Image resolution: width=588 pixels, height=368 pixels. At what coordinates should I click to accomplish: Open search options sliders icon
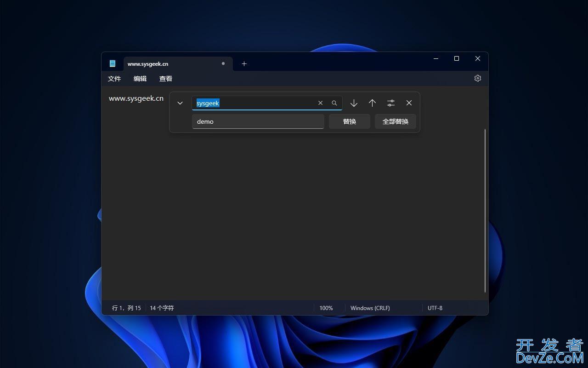[x=390, y=103]
